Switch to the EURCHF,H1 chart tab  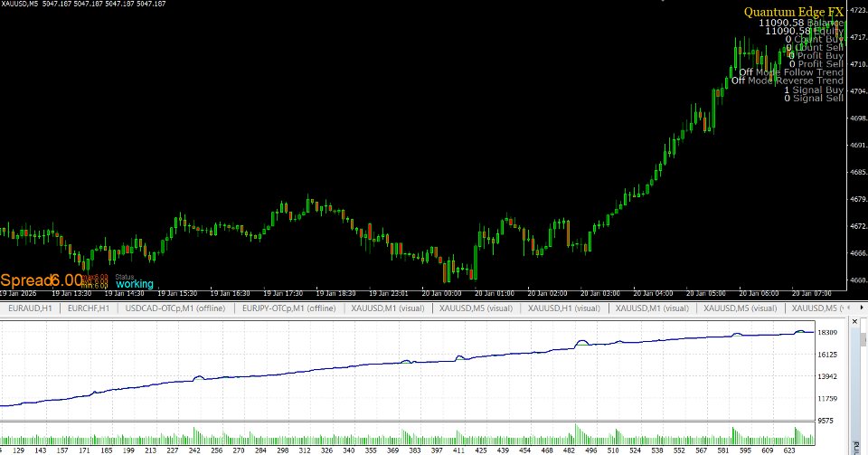89,308
